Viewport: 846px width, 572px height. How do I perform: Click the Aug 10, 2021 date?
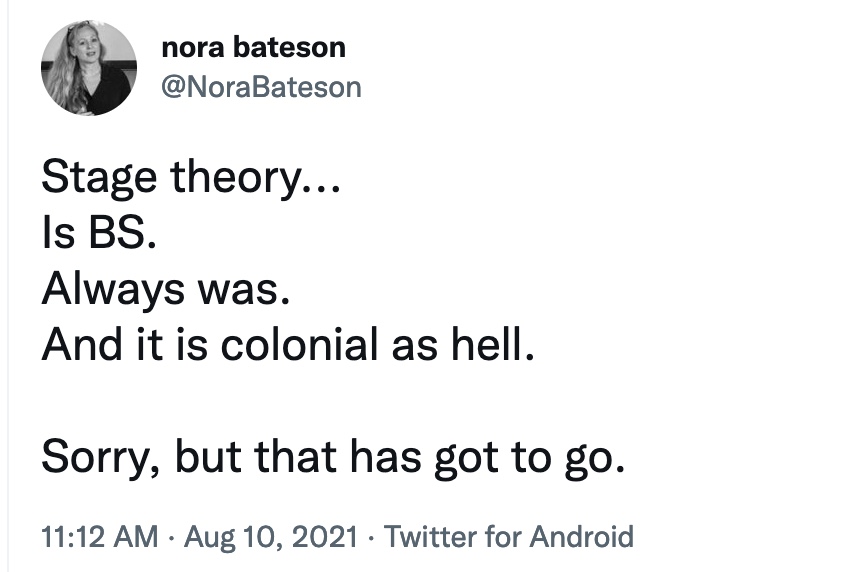tap(271, 536)
